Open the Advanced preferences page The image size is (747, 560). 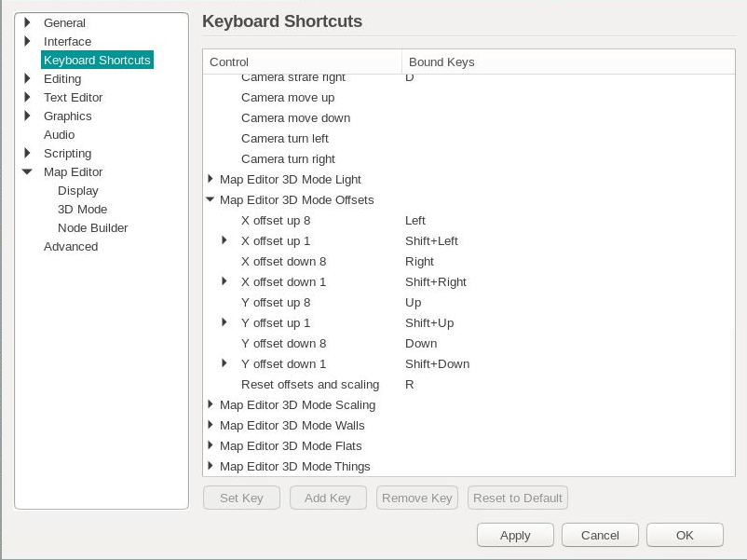71,246
